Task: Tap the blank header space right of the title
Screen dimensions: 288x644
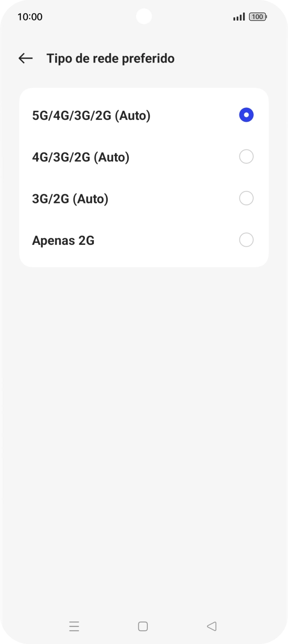Action: click(x=224, y=58)
